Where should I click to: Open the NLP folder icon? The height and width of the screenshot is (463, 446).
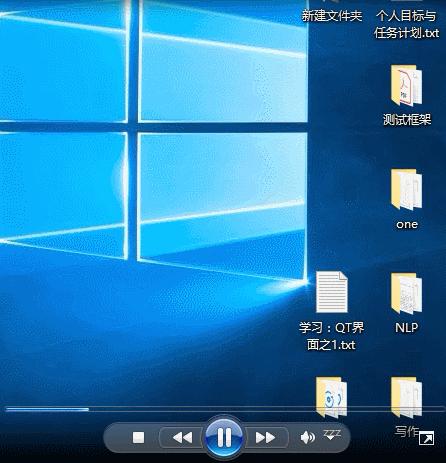(x=406, y=293)
